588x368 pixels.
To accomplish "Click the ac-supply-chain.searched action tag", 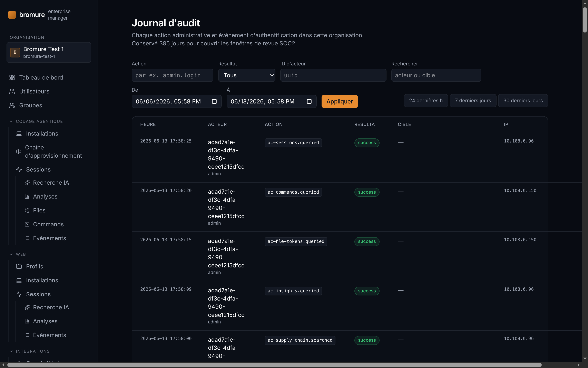I will [300, 340].
